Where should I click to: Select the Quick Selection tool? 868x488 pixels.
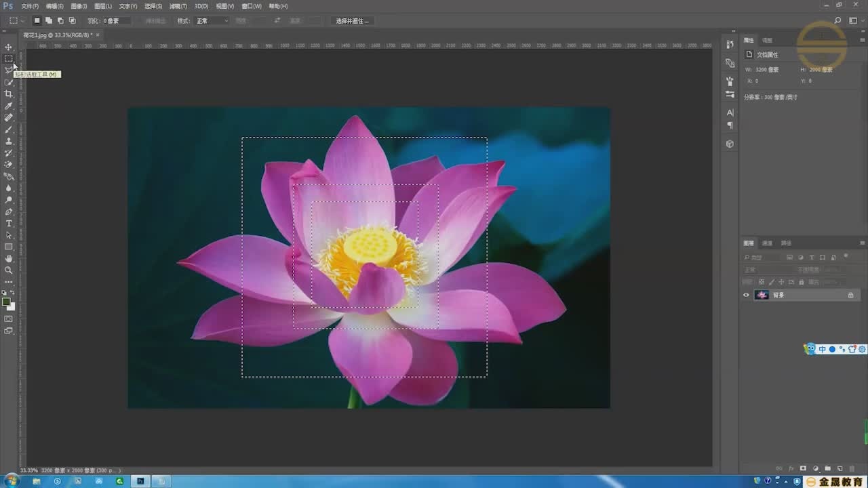pyautogui.click(x=9, y=82)
